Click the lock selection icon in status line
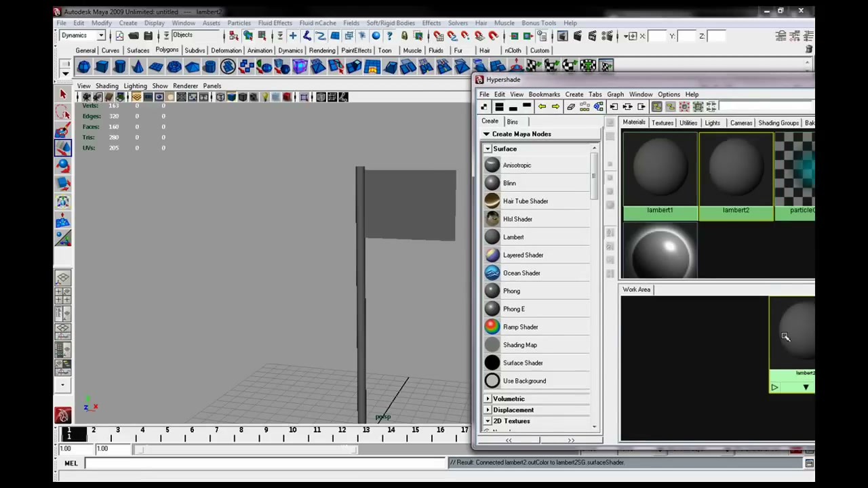868x488 pixels. click(x=405, y=36)
